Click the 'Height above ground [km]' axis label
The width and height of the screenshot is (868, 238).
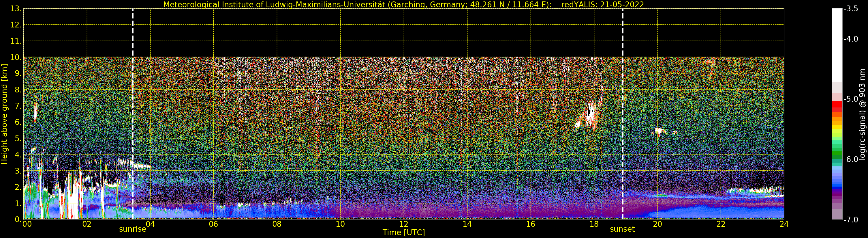click(4, 114)
